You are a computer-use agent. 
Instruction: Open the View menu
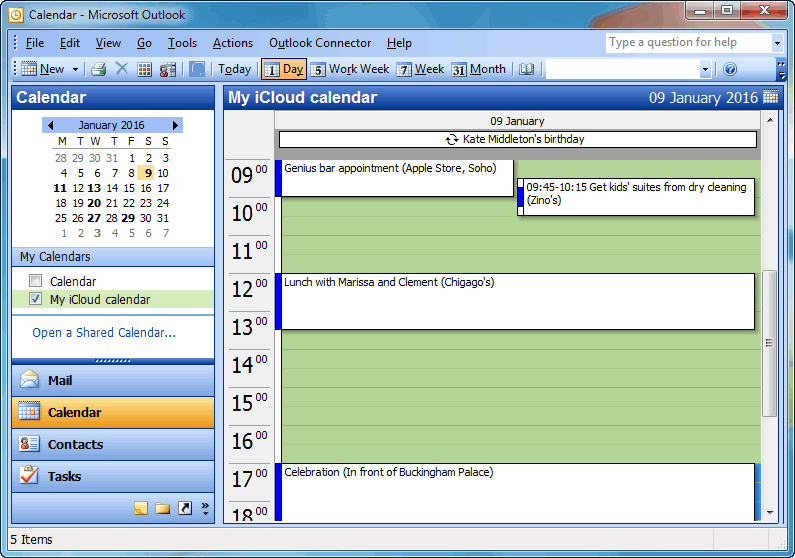108,43
